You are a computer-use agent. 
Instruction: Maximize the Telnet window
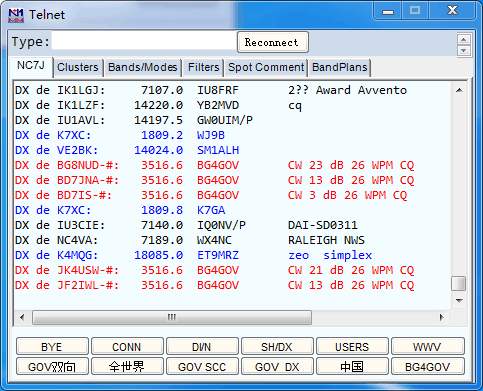pyautogui.click(x=415, y=11)
